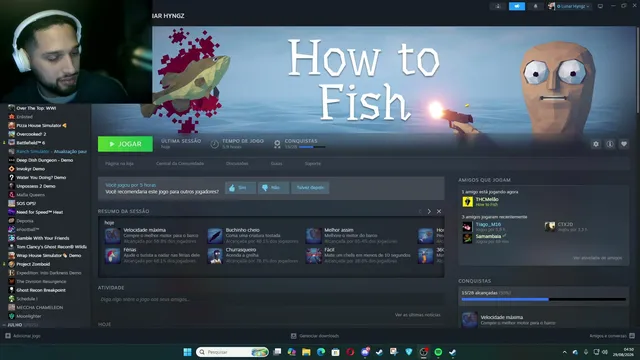Select Ghost Recon Breakpoint in library
Viewport: 640px width, 360px height.
pyautogui.click(x=41, y=290)
